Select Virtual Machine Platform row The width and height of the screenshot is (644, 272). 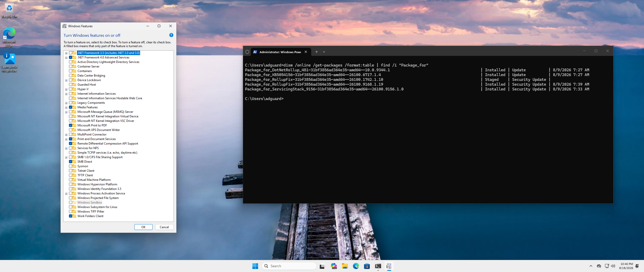[94, 180]
